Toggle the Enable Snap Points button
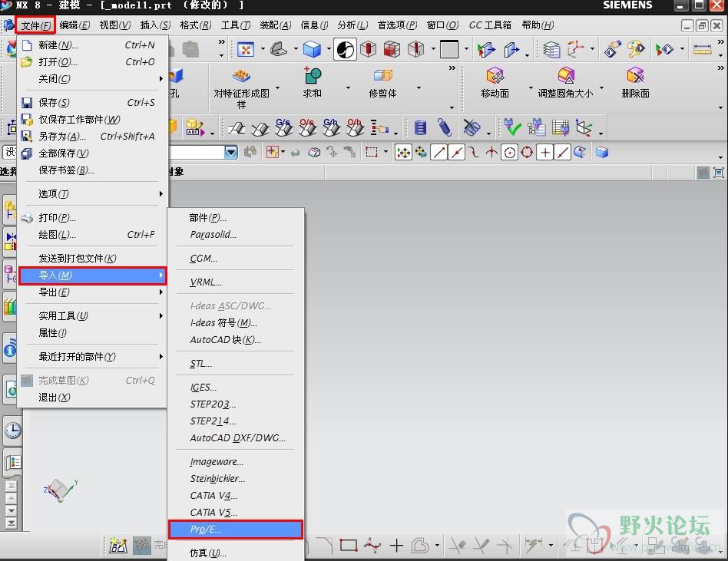Image resolution: width=728 pixels, height=561 pixels. click(403, 152)
